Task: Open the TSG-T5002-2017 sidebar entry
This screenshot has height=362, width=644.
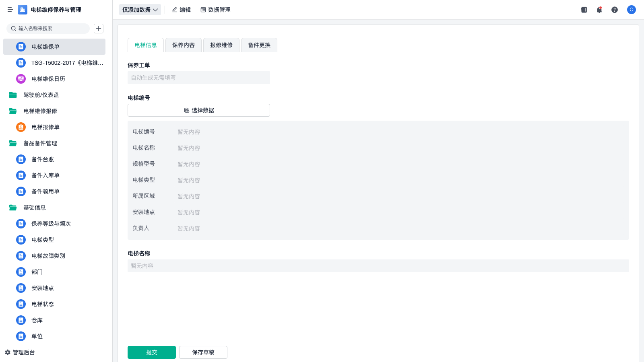Action: (x=54, y=63)
